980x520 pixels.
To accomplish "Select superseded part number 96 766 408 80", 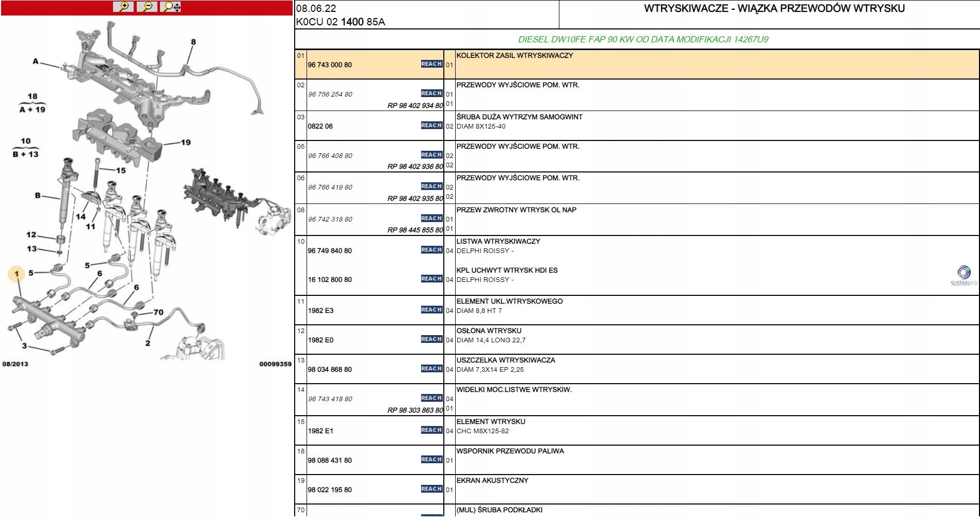I will [330, 156].
